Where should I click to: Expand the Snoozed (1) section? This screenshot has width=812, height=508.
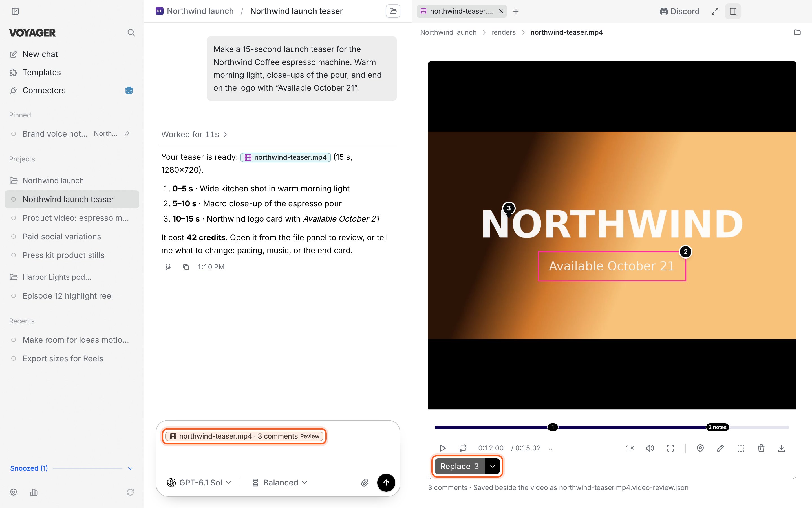point(72,468)
